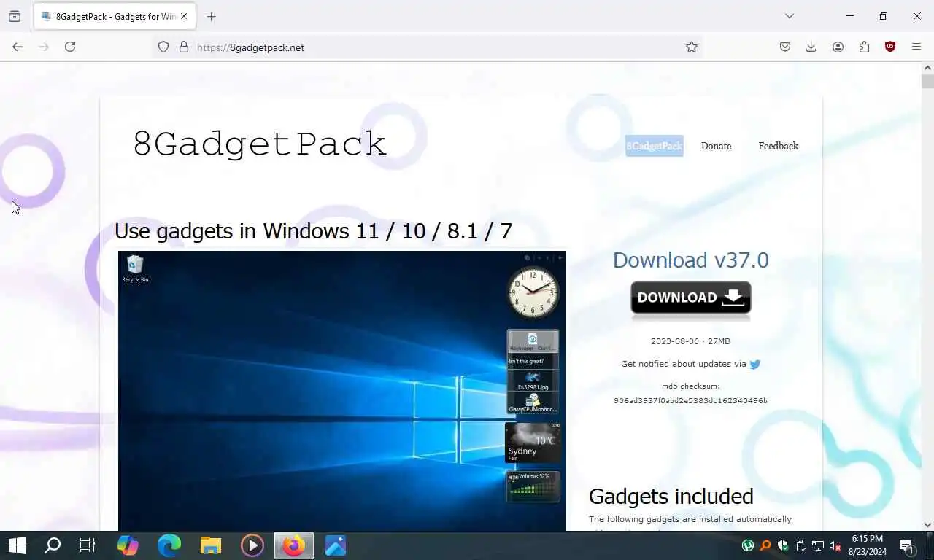Click the 8GadgetPack site title
Viewport: 934px width, 560px height.
(260, 144)
